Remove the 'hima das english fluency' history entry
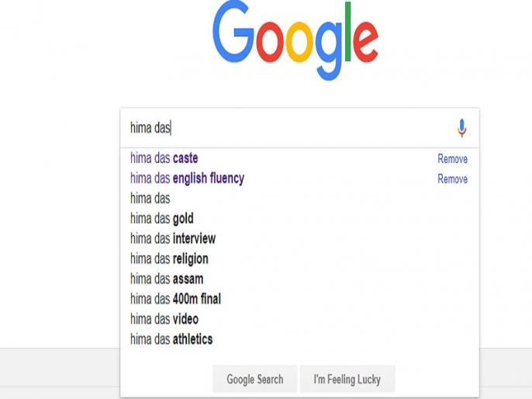532x399 pixels. [x=452, y=179]
